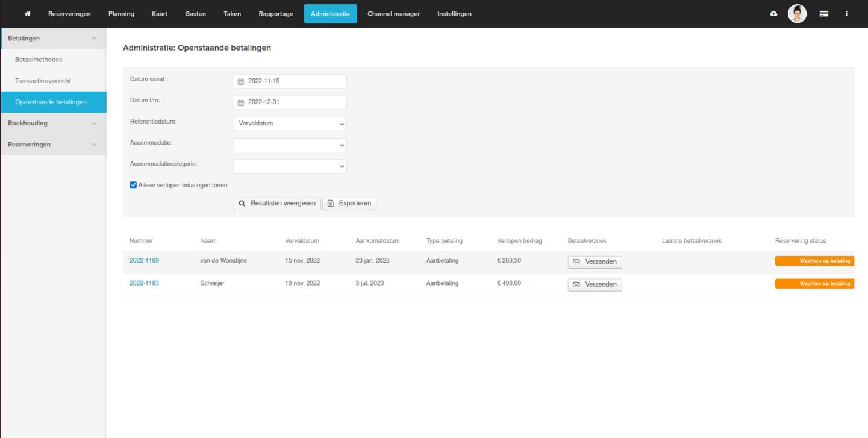
Task: Open the user profile avatar
Action: (797, 14)
